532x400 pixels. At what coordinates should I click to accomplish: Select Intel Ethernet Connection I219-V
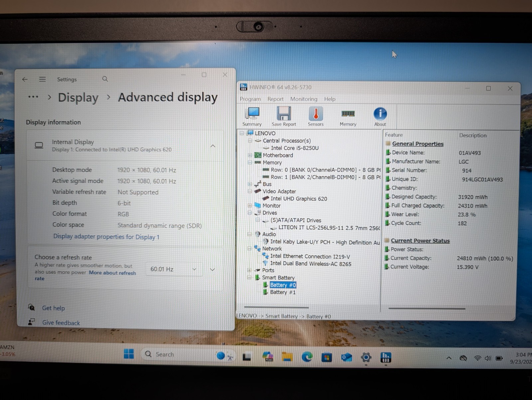coord(310,256)
